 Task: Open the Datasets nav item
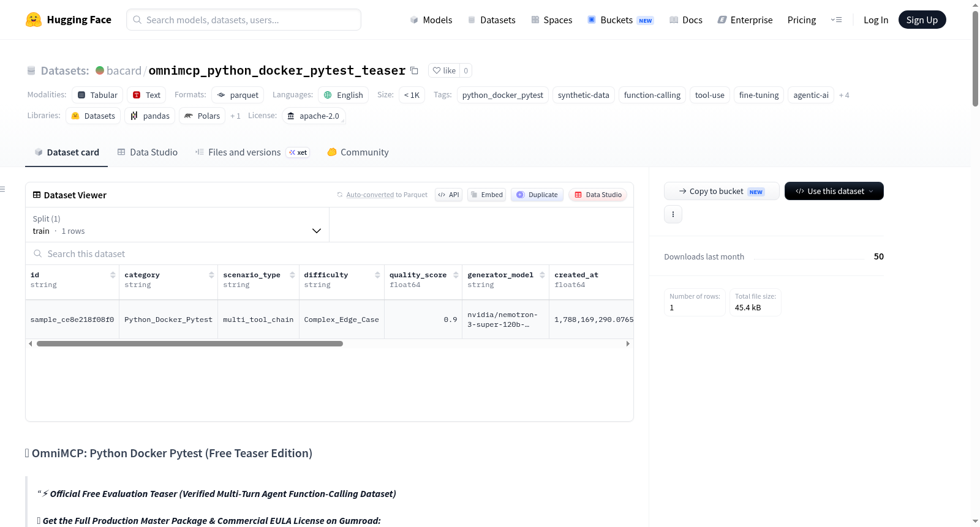click(491, 20)
